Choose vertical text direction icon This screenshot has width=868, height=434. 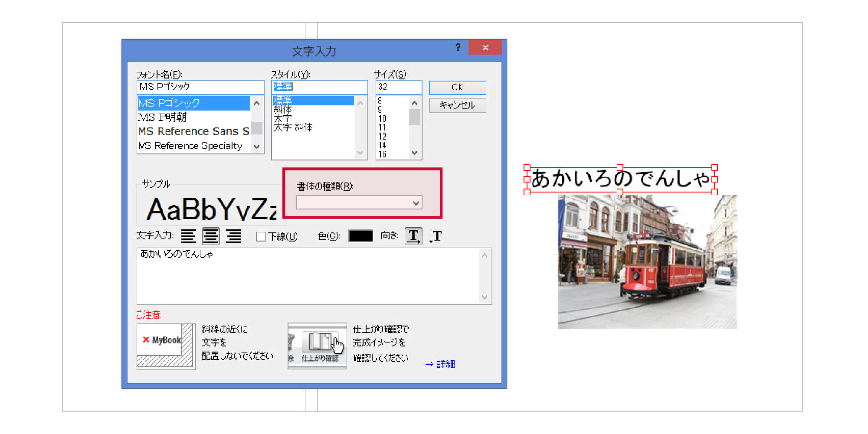coord(436,236)
